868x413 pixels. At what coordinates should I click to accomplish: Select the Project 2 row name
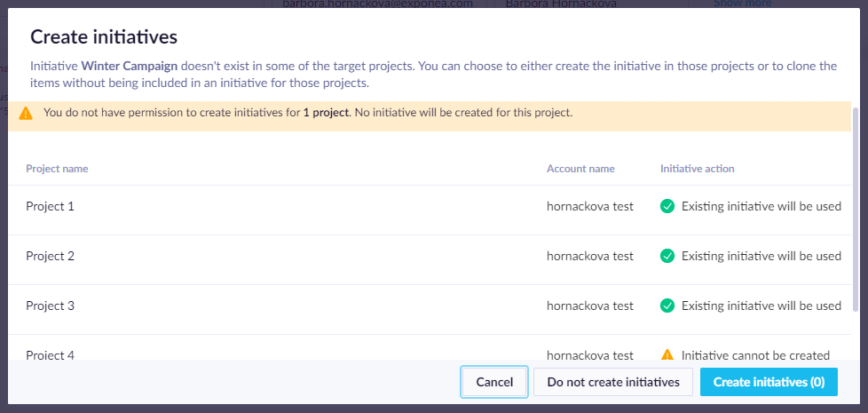[50, 256]
